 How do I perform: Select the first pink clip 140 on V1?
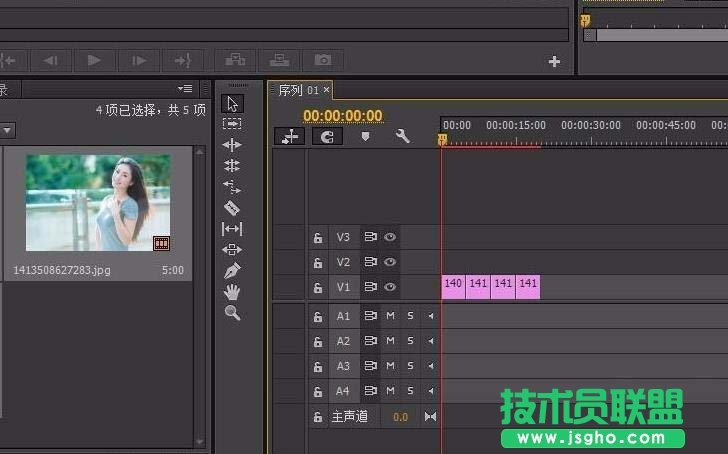coord(453,287)
